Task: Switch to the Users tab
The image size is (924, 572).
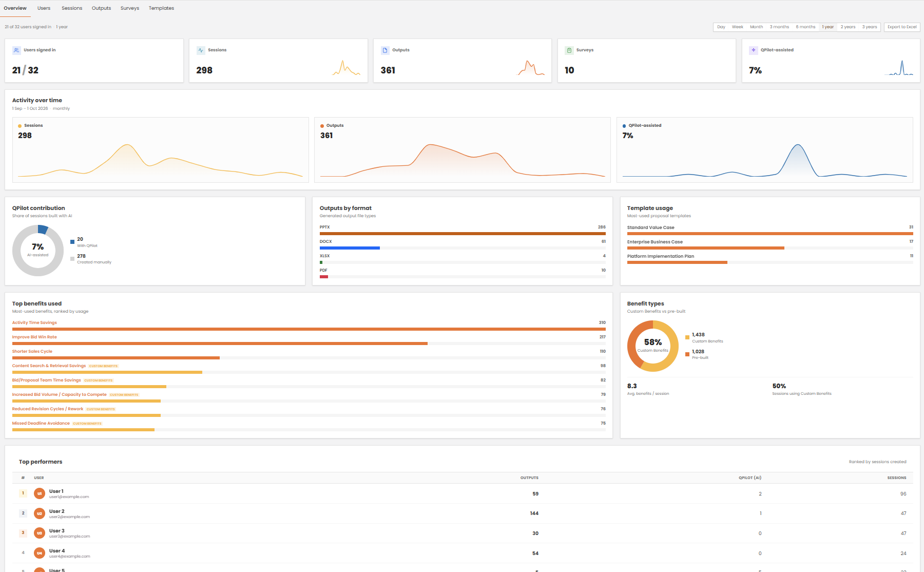Action: click(44, 8)
